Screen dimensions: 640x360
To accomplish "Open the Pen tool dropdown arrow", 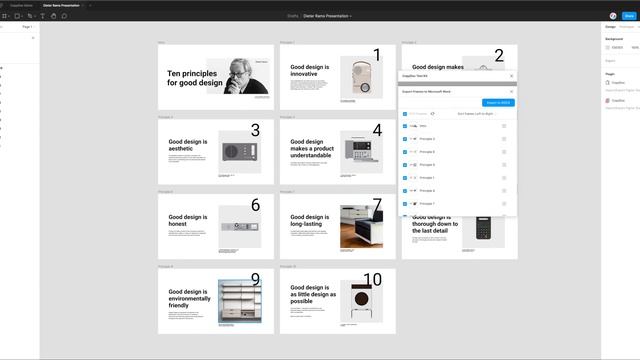I will tap(35, 16).
